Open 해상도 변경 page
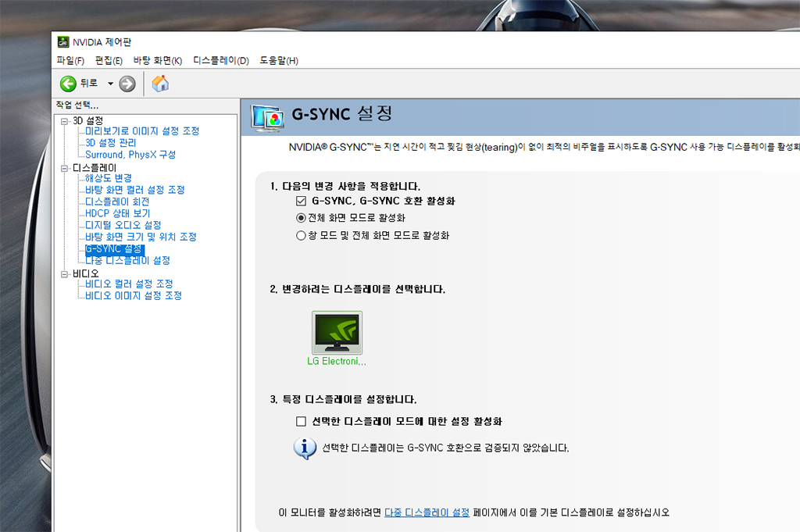The image size is (800, 532). 108,178
